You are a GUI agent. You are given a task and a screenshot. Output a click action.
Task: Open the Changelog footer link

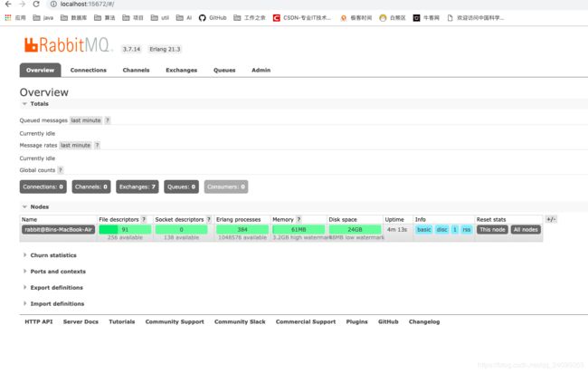(424, 322)
